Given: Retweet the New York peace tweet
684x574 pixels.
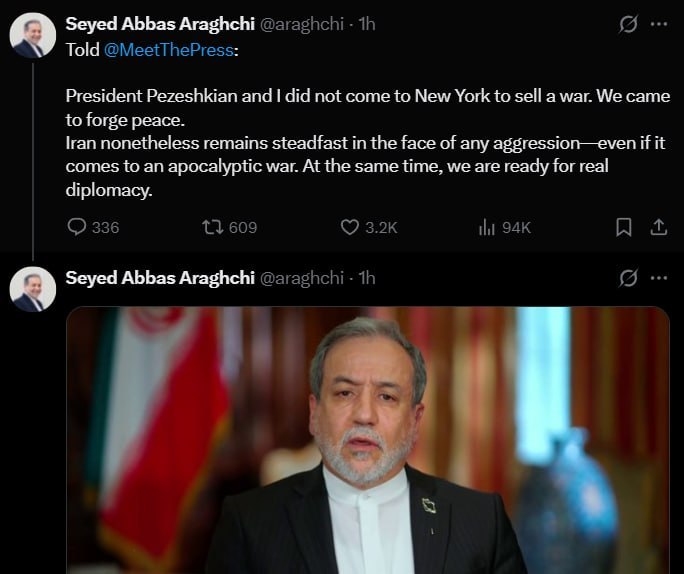Looking at the screenshot, I should coord(229,227).
